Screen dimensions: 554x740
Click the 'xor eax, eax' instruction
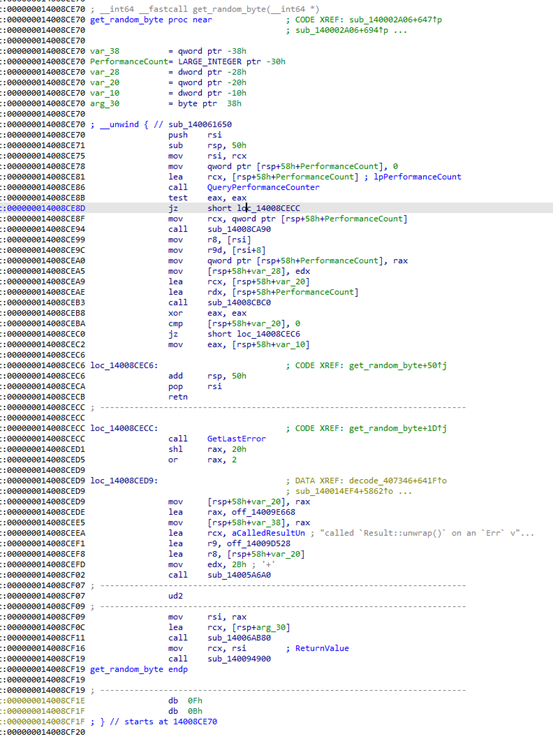coord(207,313)
